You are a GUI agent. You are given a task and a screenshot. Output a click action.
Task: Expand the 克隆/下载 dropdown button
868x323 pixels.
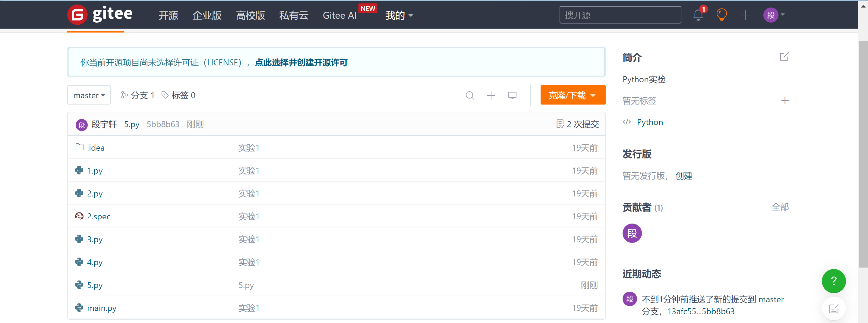(x=573, y=95)
